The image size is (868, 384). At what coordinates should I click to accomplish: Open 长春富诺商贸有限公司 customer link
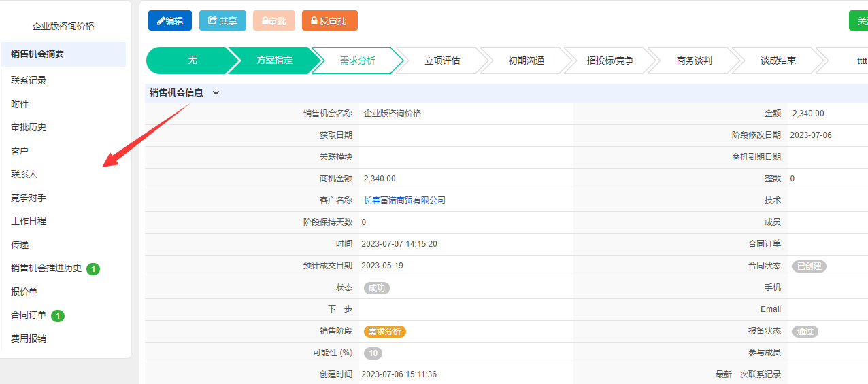(x=405, y=200)
